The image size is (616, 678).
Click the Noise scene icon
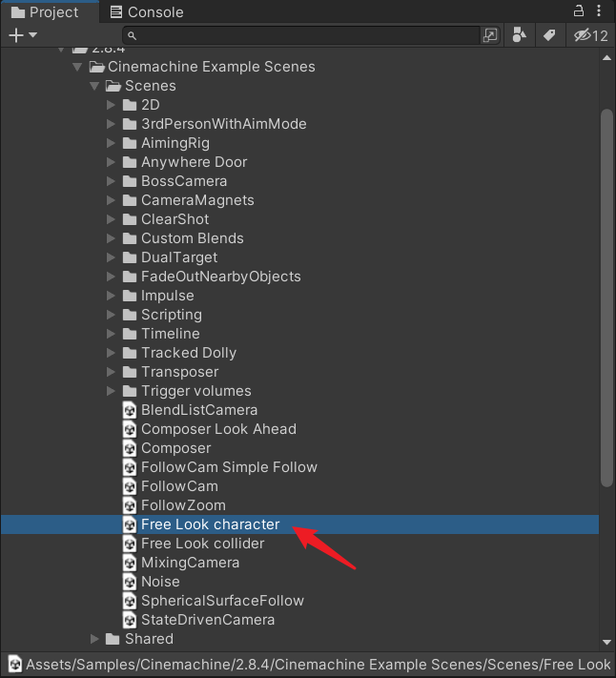[130, 582]
